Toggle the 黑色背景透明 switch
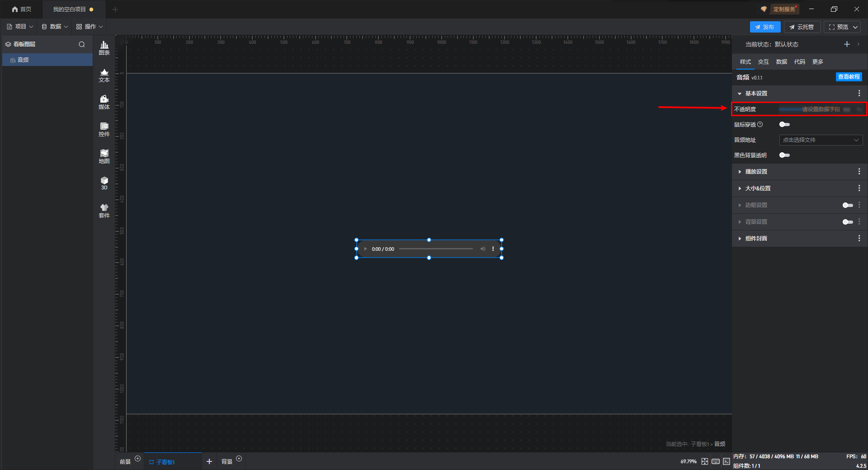The image size is (868, 470). [x=784, y=155]
